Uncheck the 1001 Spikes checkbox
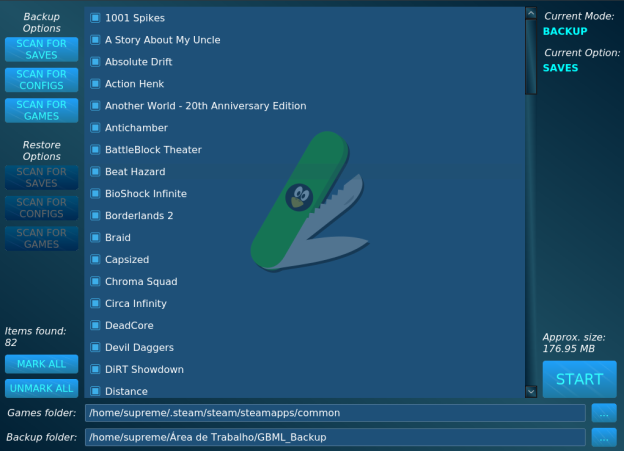The image size is (624, 451). [95, 18]
